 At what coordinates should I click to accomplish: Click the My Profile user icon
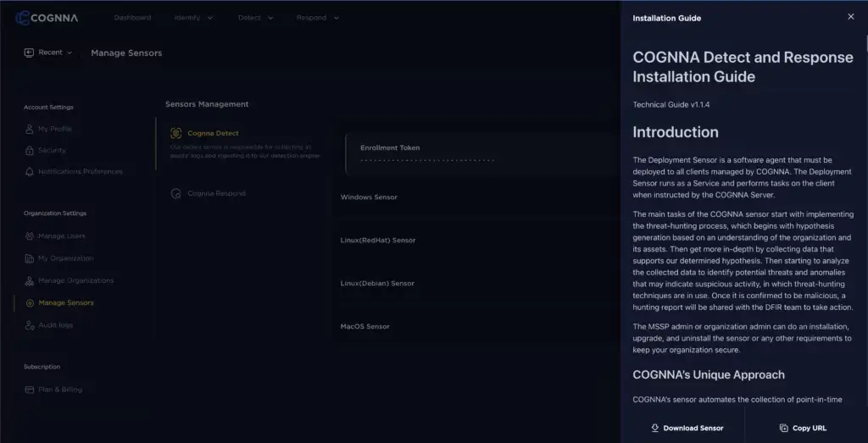coord(30,129)
